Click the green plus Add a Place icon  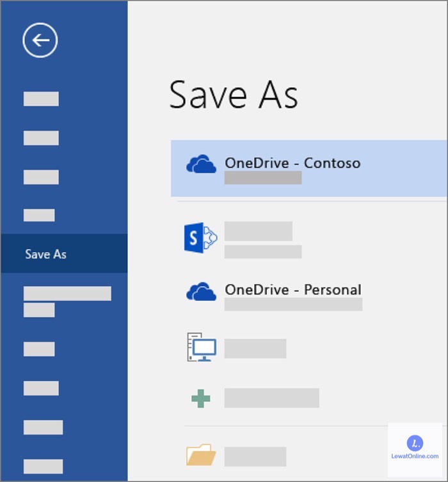pos(201,398)
